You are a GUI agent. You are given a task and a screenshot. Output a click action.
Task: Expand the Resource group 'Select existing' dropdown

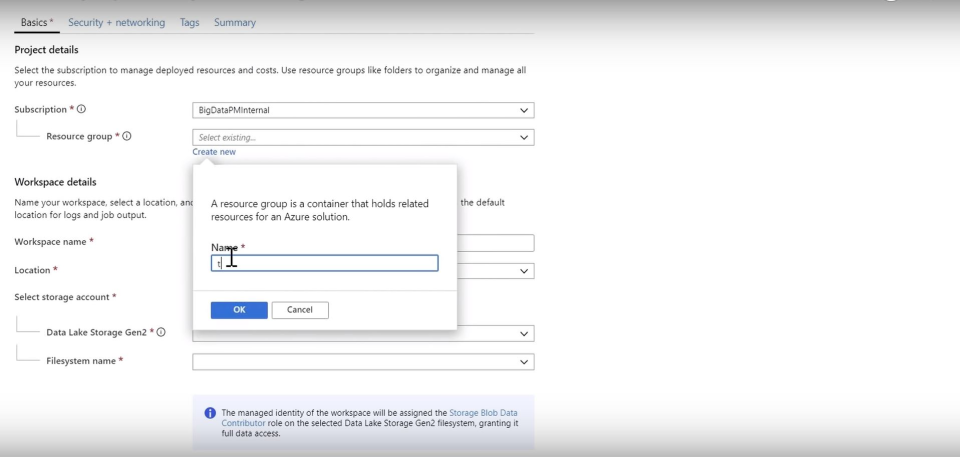pyautogui.click(x=362, y=137)
